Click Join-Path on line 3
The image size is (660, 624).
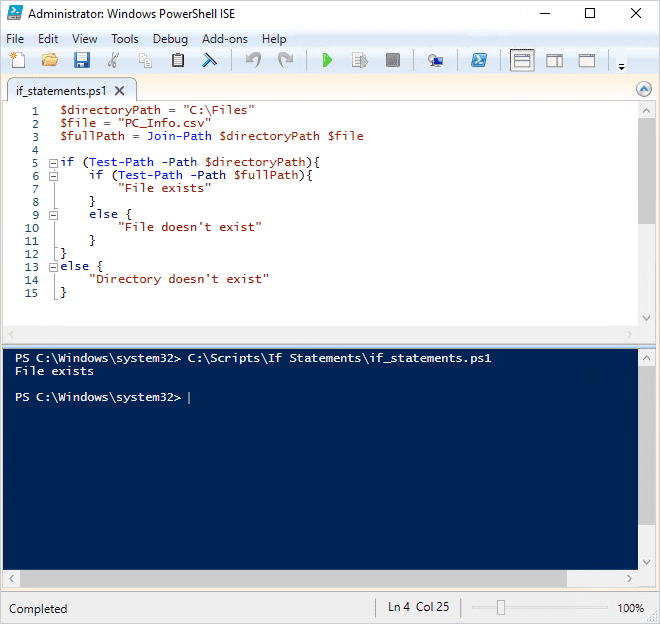point(179,136)
